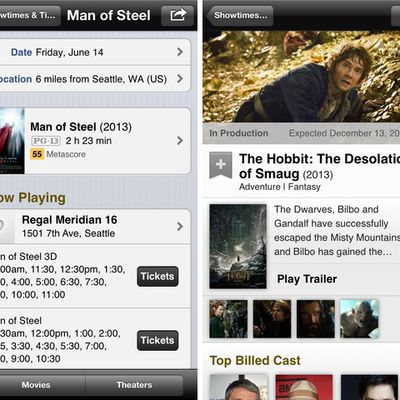The image size is (400, 400).
Task: Open the first Top Billed Cast photo
Action: pos(239,387)
